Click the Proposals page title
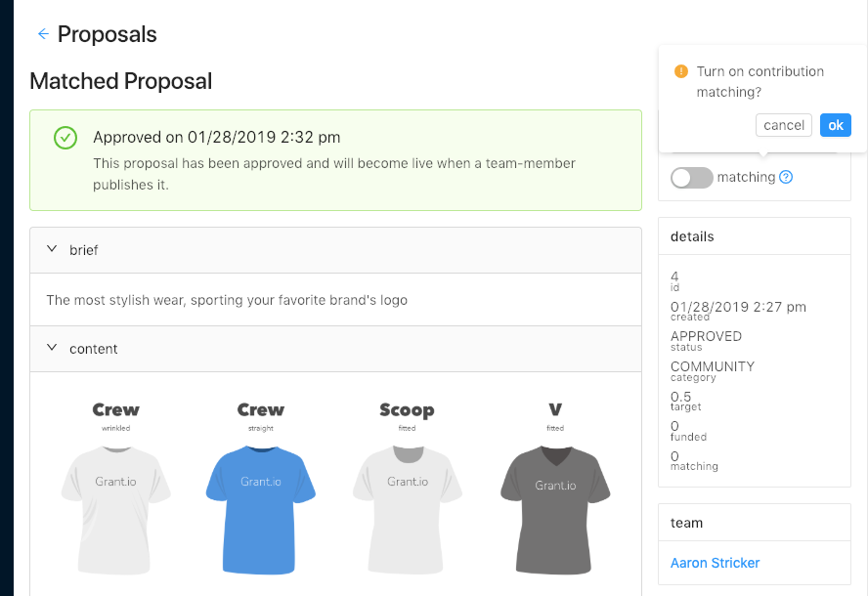The width and height of the screenshot is (868, 596). point(108,34)
